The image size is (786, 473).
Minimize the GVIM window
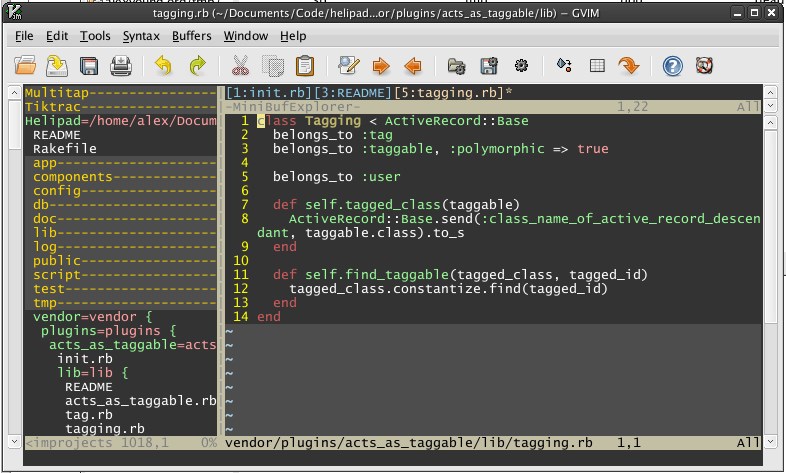click(x=737, y=13)
